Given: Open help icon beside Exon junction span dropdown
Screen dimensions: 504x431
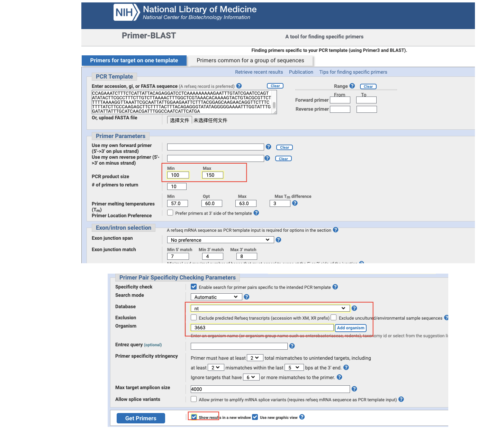Looking at the screenshot, I should [x=278, y=240].
